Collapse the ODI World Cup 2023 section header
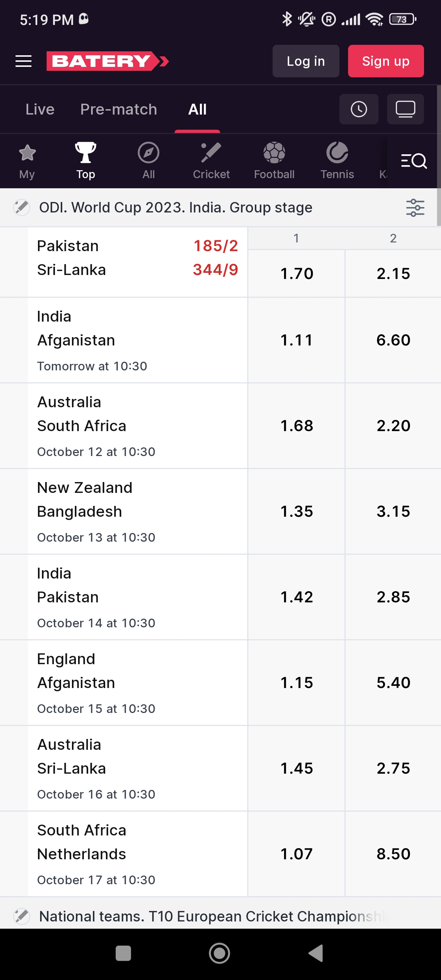This screenshot has width=441, height=980. [175, 208]
